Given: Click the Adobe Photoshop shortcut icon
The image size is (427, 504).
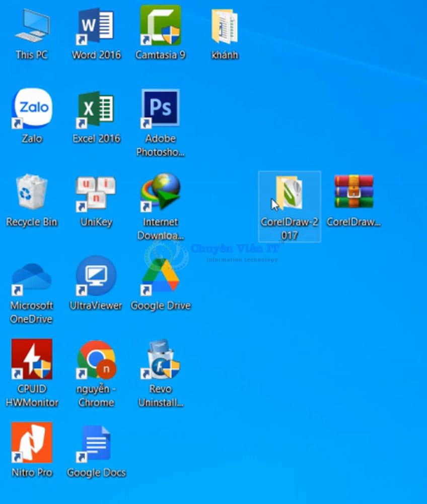Looking at the screenshot, I should [x=161, y=109].
